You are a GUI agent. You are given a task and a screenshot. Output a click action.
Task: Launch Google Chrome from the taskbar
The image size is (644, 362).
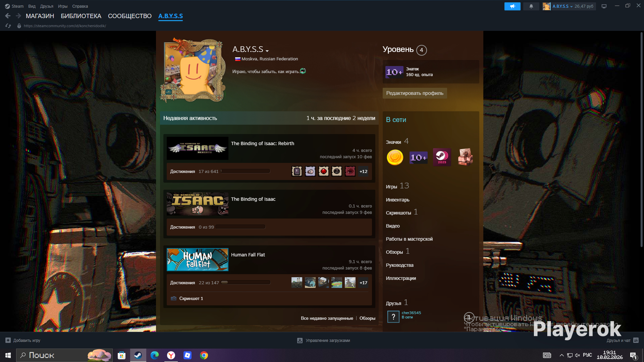(x=204, y=355)
